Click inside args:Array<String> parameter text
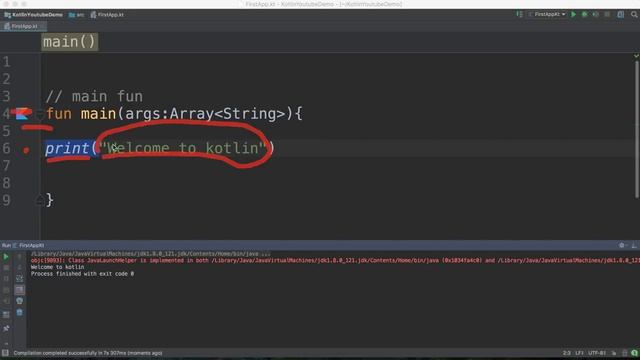The image size is (640, 360). click(205, 114)
